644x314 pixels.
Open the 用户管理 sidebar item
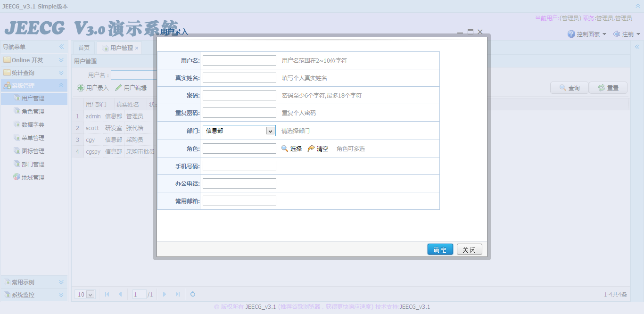pyautogui.click(x=33, y=99)
